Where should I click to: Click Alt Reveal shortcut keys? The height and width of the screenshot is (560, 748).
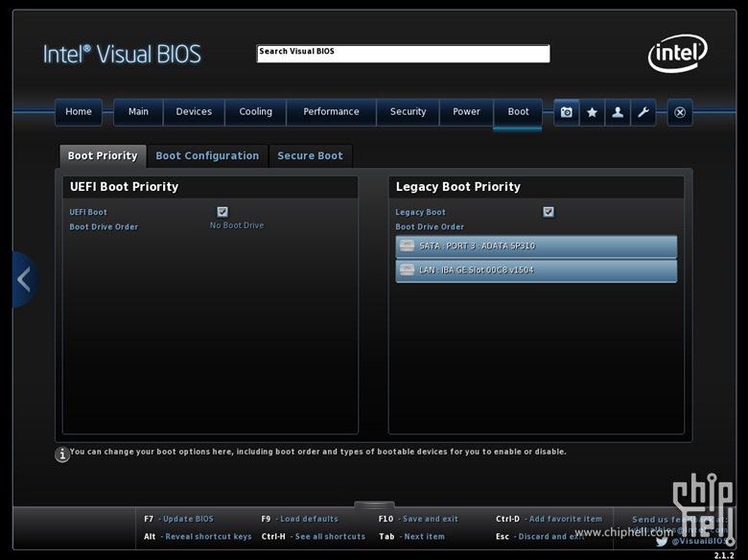[x=198, y=537]
